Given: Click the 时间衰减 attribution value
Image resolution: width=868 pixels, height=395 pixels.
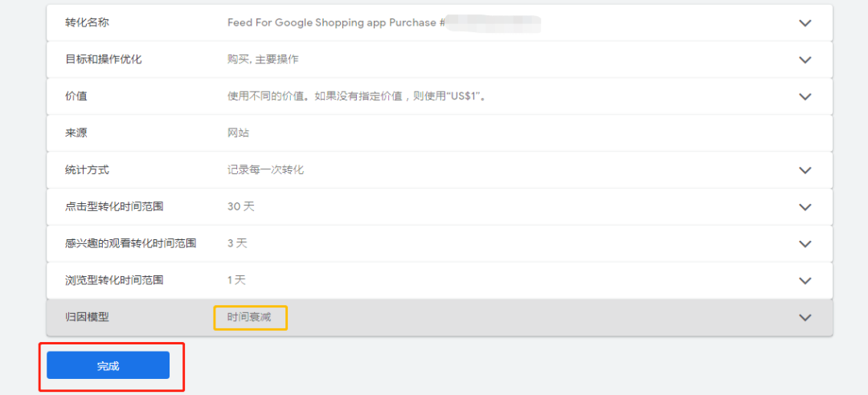Looking at the screenshot, I should [249, 317].
